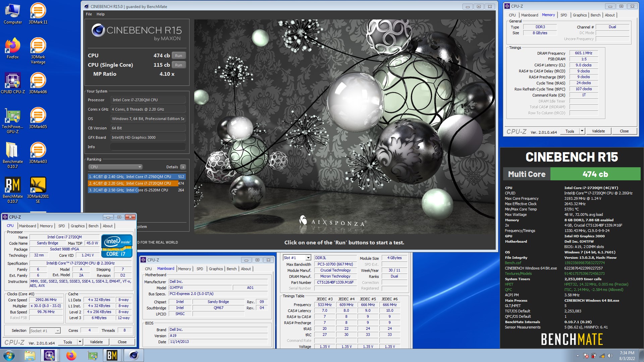Click the Cinebench R15 logo sphere

(x=98, y=31)
